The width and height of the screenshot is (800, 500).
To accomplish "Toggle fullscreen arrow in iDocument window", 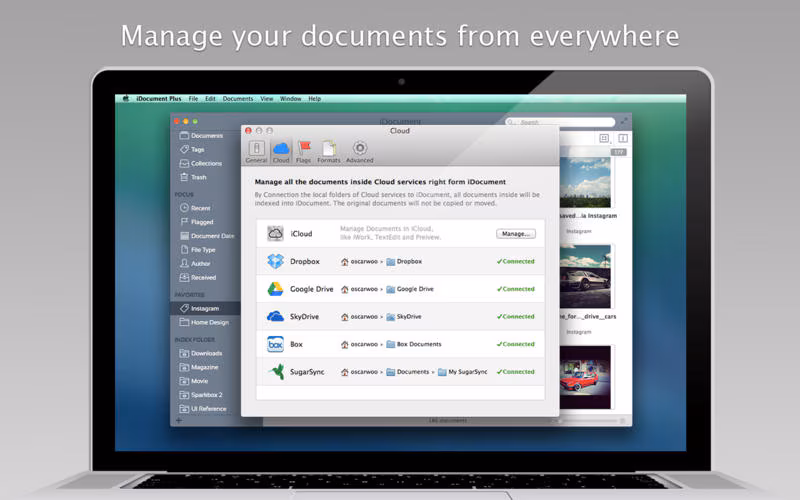I will click(624, 121).
